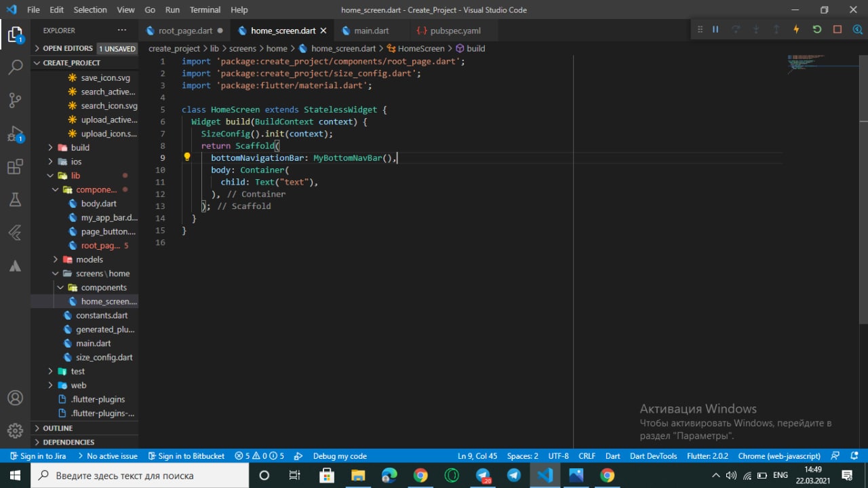This screenshot has height=488, width=868.
Task: Grab the debug toolbar drag handle
Action: (x=701, y=29)
